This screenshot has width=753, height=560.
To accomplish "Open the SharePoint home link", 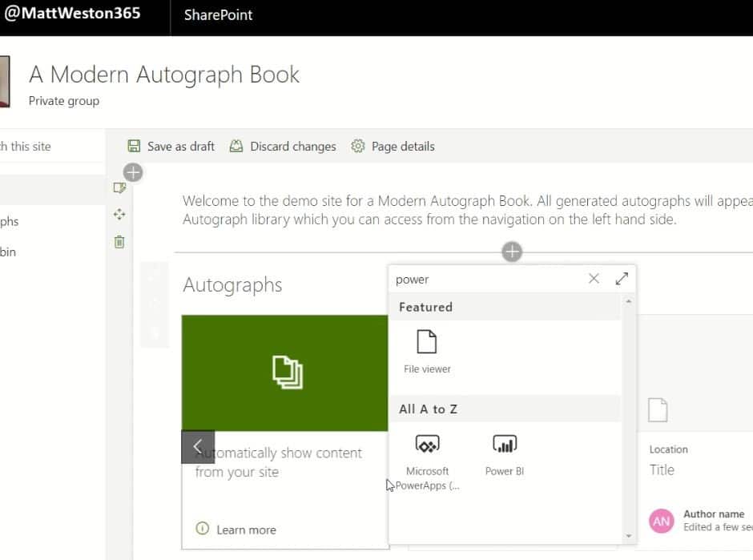I will tap(218, 15).
